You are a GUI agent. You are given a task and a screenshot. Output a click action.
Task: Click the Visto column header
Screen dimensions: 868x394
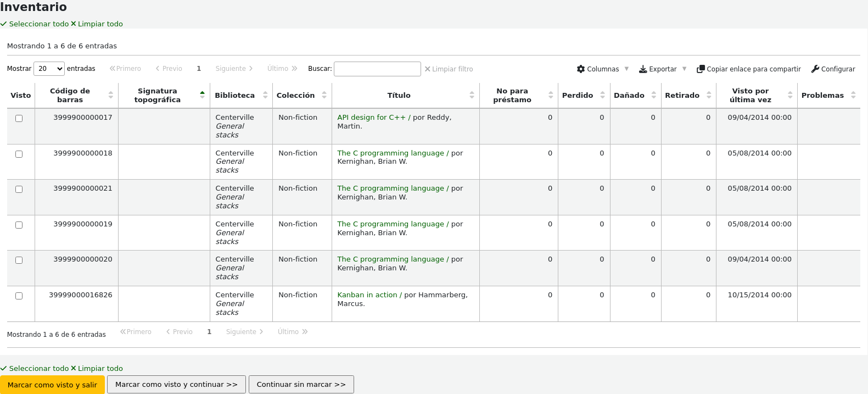click(21, 96)
